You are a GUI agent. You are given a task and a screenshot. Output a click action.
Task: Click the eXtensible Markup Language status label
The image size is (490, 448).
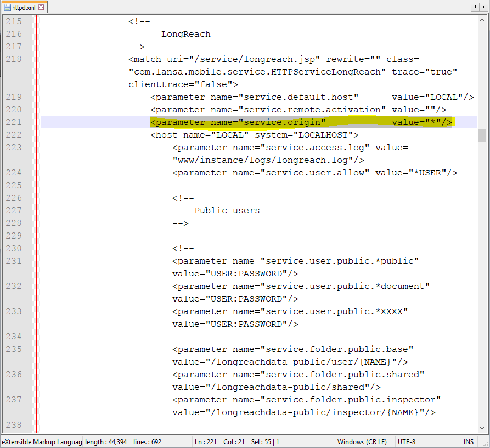pos(42,441)
